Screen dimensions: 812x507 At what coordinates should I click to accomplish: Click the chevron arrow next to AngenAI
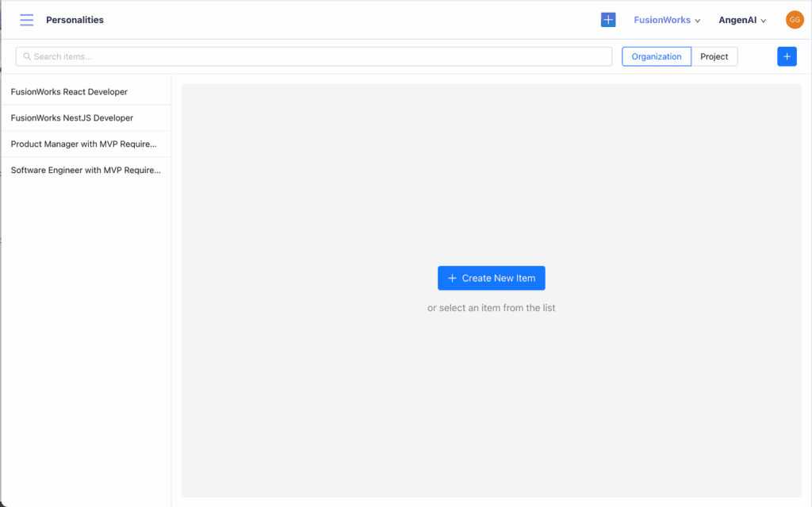pos(764,21)
